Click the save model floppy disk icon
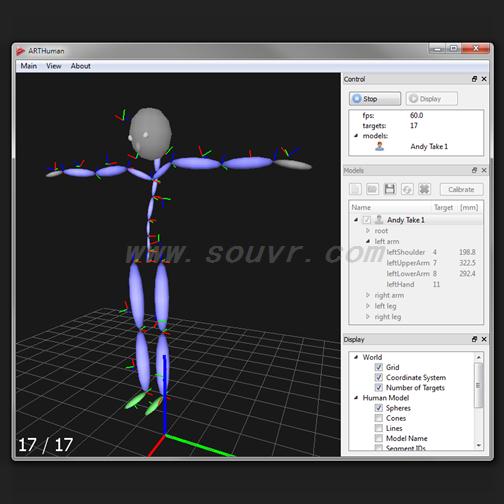The width and height of the screenshot is (504, 504). tap(390, 189)
